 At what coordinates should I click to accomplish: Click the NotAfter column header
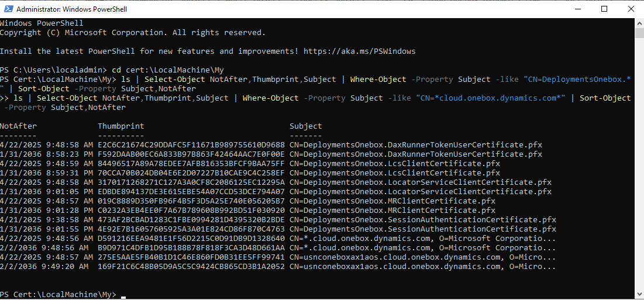coord(18,126)
